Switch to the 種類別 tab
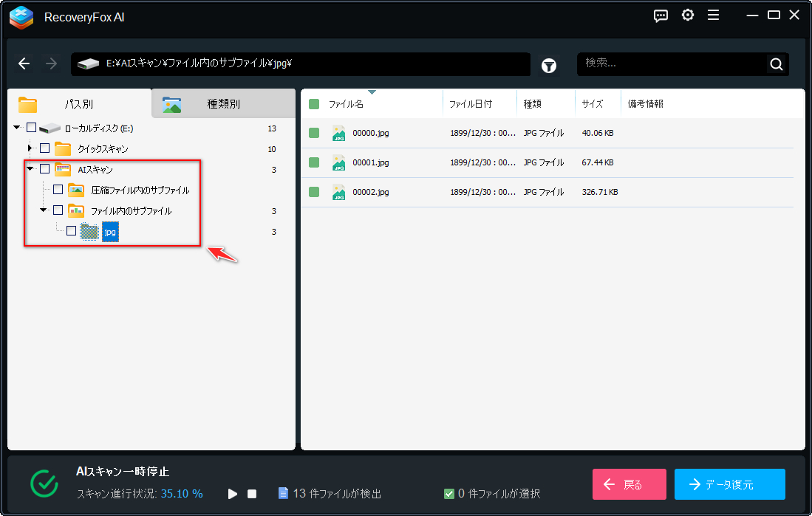Viewport: 812px width, 516px height. tap(224, 103)
